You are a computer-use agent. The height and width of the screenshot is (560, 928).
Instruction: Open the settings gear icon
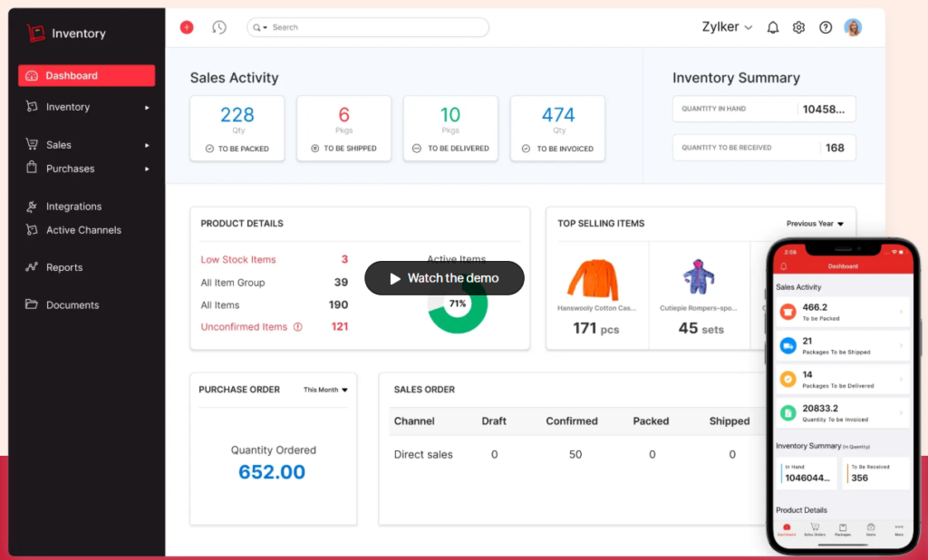[798, 27]
